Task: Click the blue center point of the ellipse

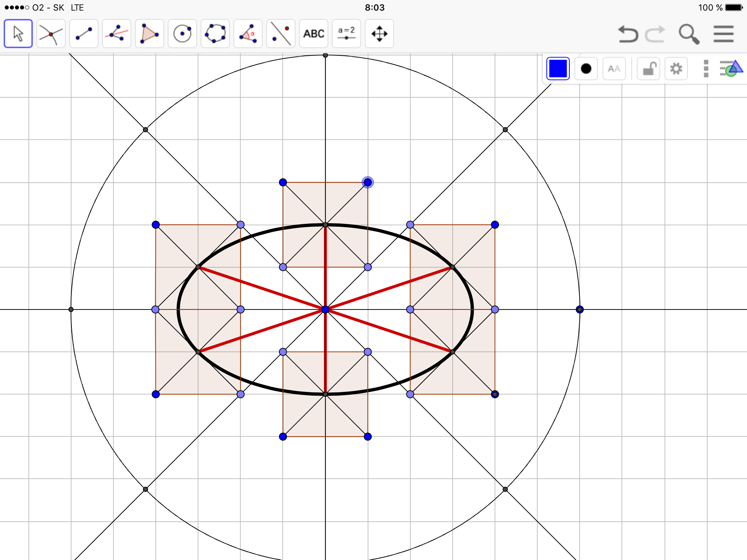Action: 325,310
